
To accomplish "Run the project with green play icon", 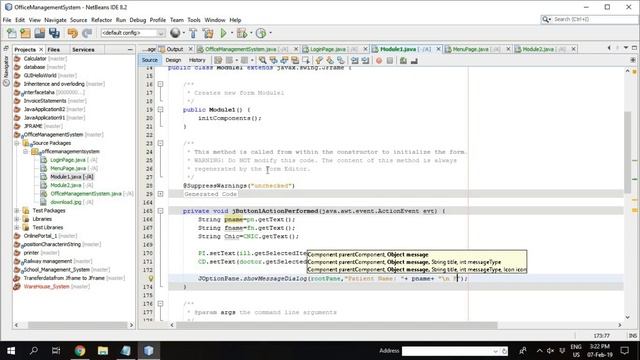I will (x=223, y=33).
